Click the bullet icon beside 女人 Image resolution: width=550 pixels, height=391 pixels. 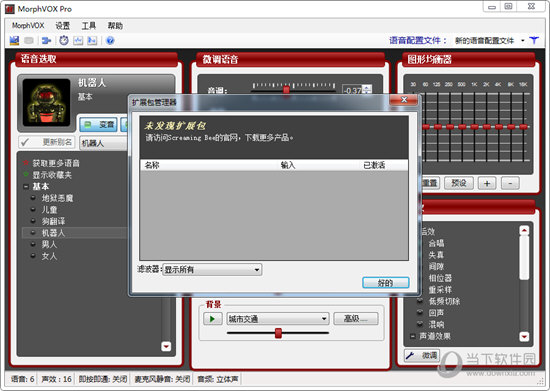click(x=33, y=256)
